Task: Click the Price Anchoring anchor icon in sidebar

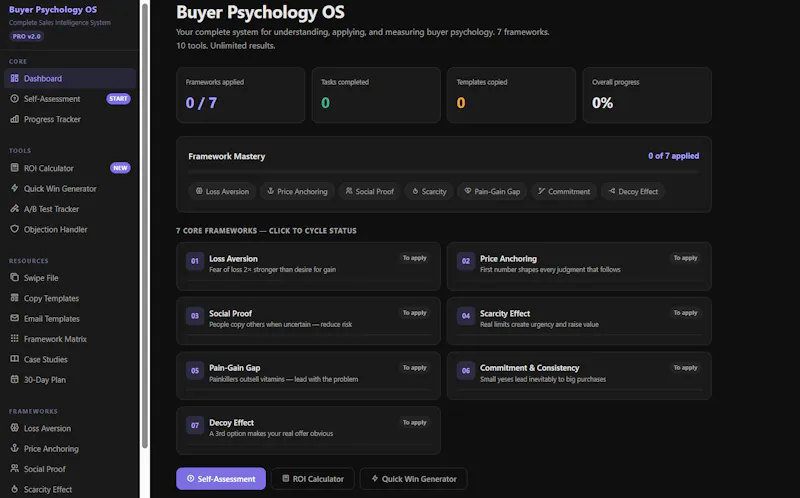Action: (x=14, y=449)
